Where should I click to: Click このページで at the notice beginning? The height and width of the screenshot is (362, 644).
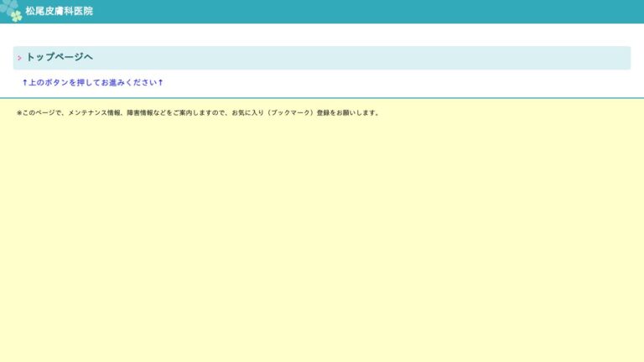(44, 113)
